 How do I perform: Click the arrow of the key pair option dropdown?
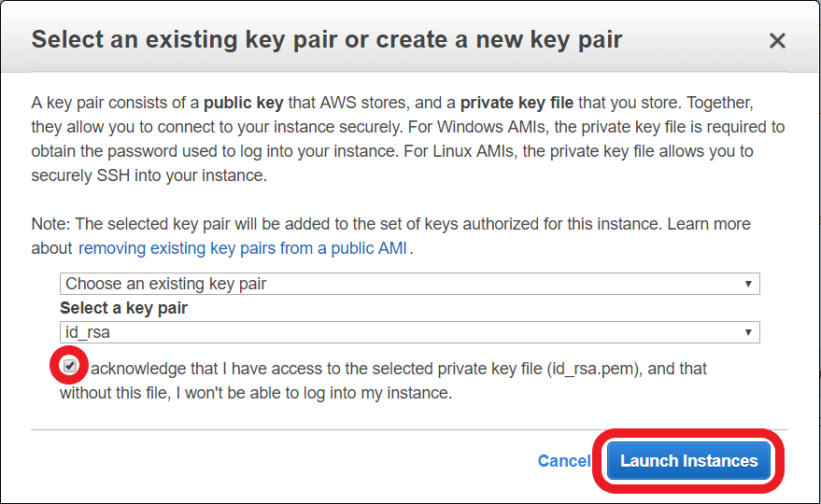[x=748, y=284]
